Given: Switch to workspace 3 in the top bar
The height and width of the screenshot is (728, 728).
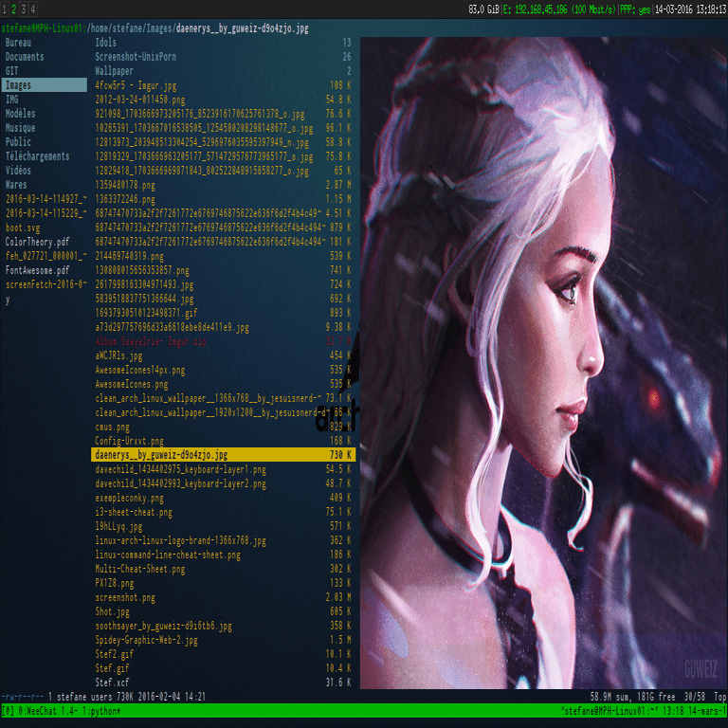Looking at the screenshot, I should (x=23, y=9).
